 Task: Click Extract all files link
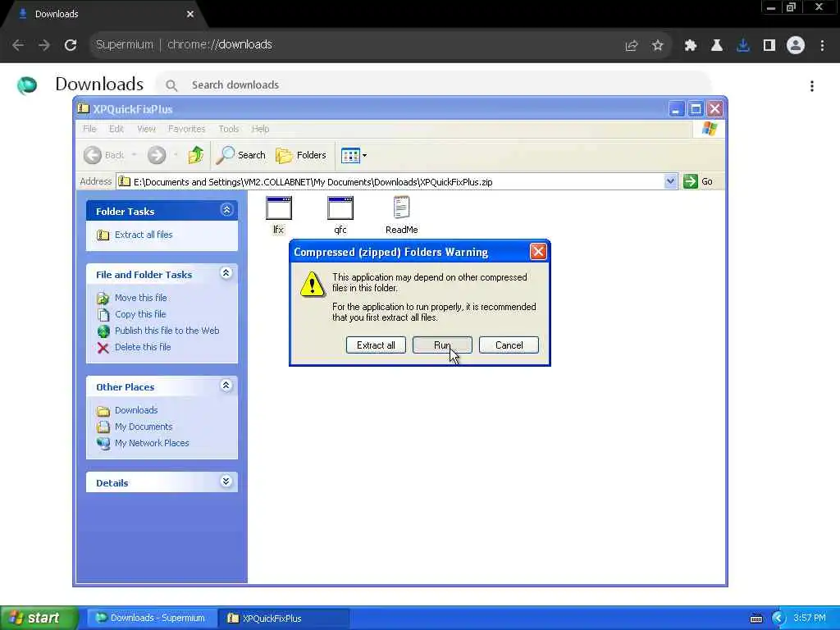click(144, 235)
